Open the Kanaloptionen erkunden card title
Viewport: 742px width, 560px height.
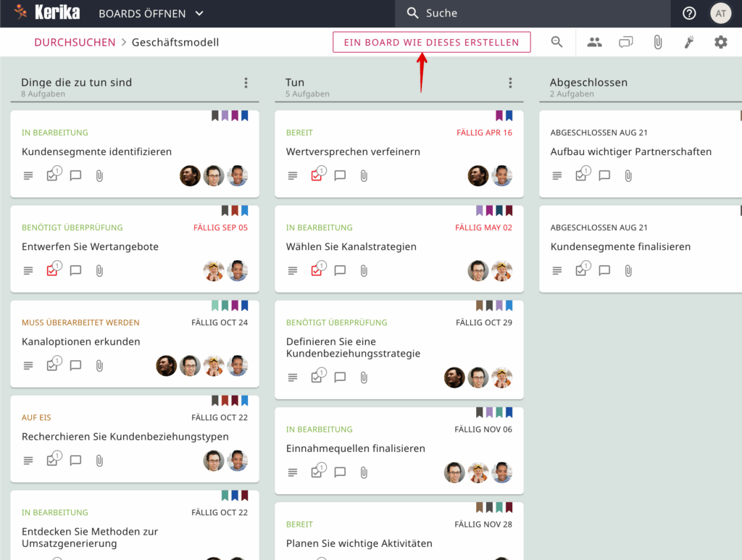click(80, 341)
